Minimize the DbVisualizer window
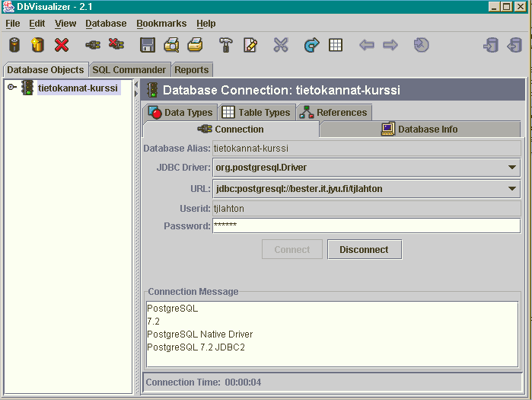 (495, 7)
